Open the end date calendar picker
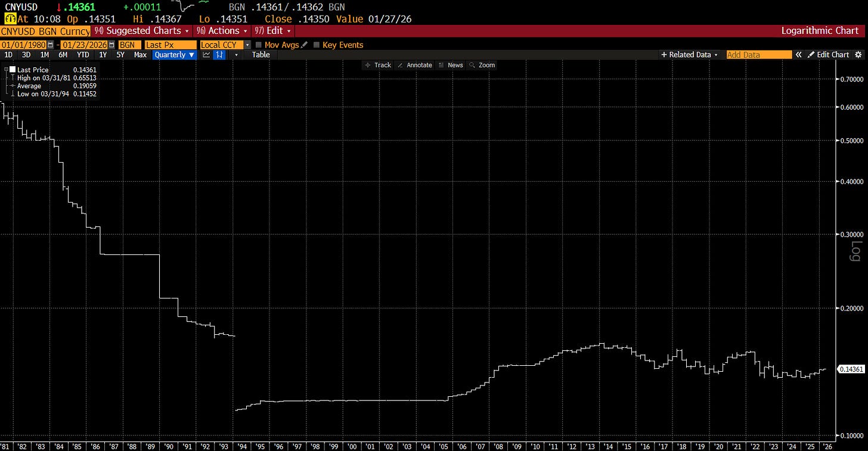Screen dimensions: 868x451 tap(111, 45)
